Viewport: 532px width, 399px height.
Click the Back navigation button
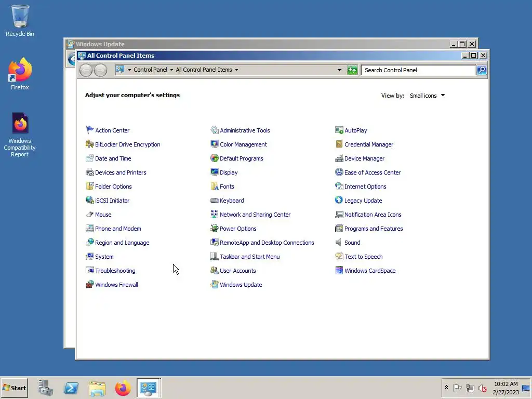click(x=86, y=70)
